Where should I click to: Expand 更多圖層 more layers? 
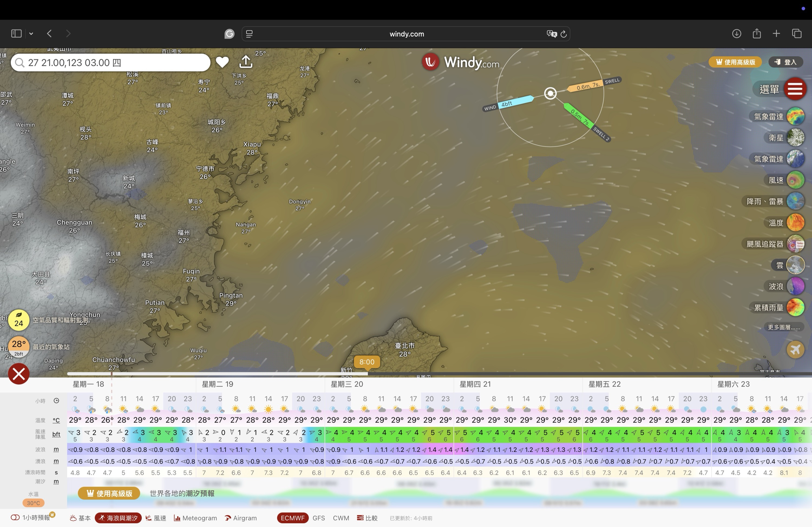tap(784, 327)
